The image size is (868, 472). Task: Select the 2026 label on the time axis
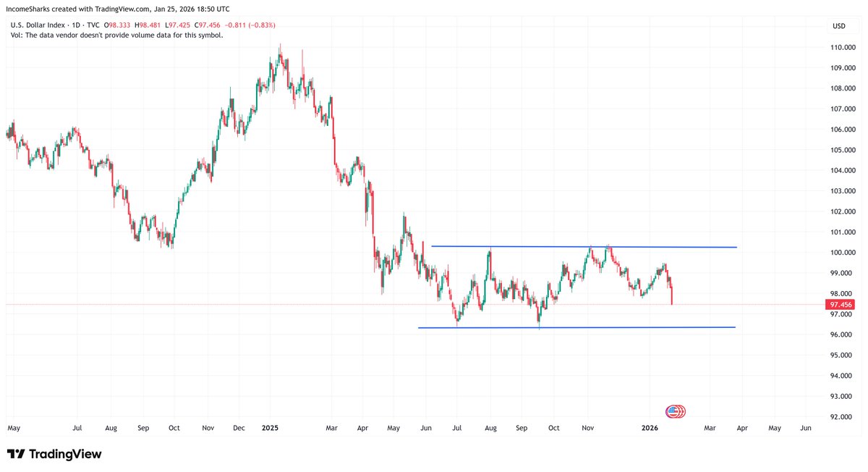click(649, 428)
